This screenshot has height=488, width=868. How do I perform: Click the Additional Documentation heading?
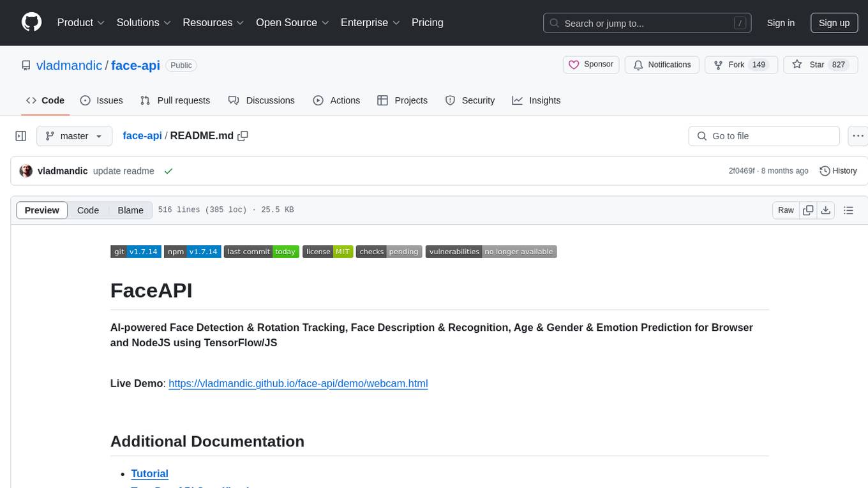tap(207, 441)
